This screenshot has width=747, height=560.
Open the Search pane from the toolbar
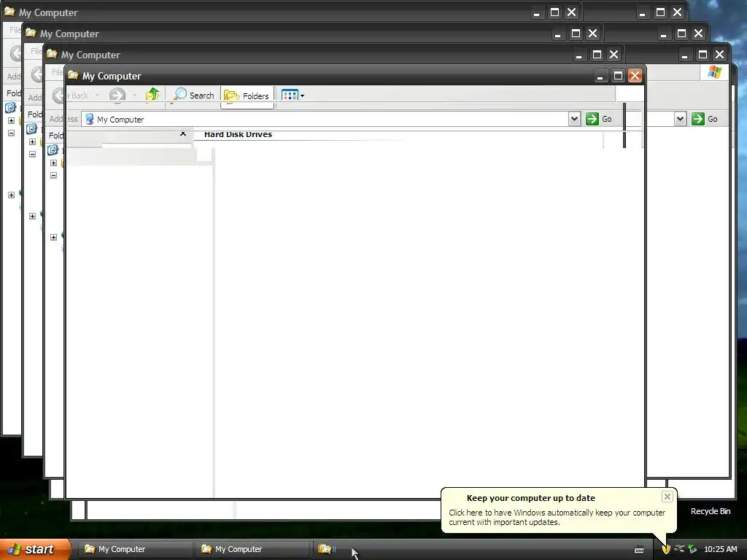pyautogui.click(x=193, y=96)
